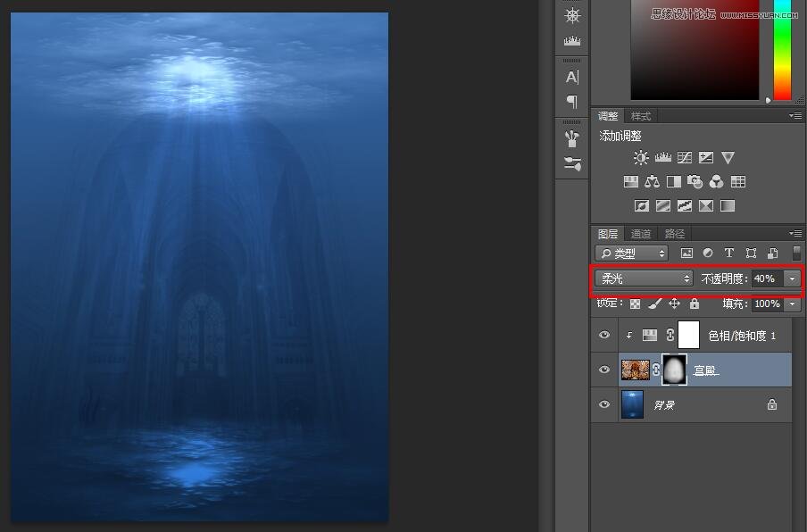Open the 柔光 blend mode dropdown
The height and width of the screenshot is (532, 807).
click(x=644, y=278)
